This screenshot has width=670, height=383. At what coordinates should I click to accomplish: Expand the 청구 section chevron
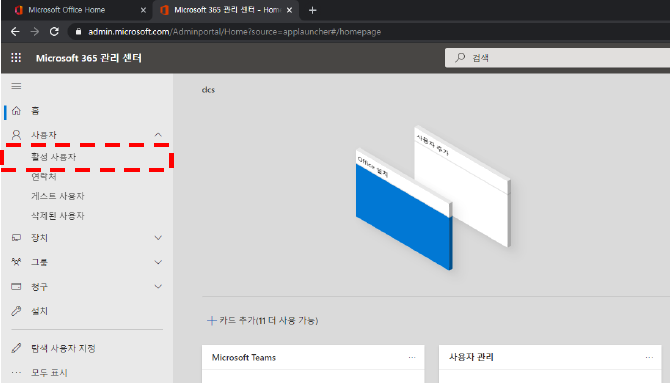tap(158, 286)
